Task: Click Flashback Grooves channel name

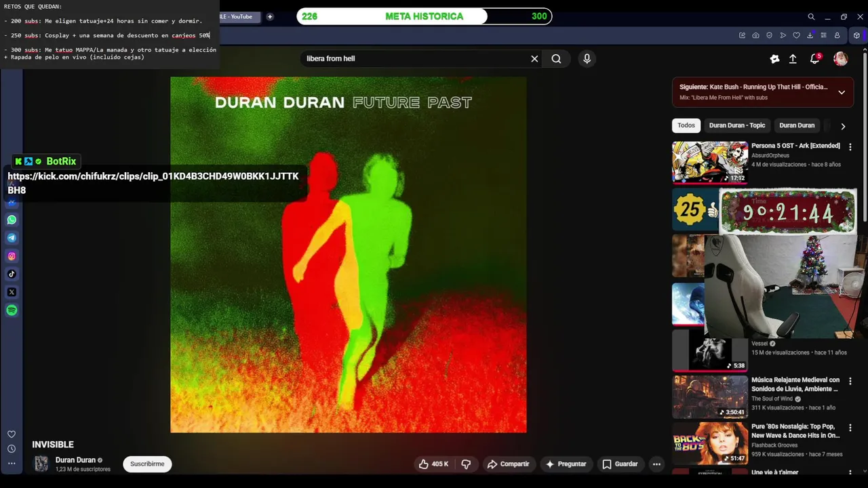Action: (x=774, y=445)
